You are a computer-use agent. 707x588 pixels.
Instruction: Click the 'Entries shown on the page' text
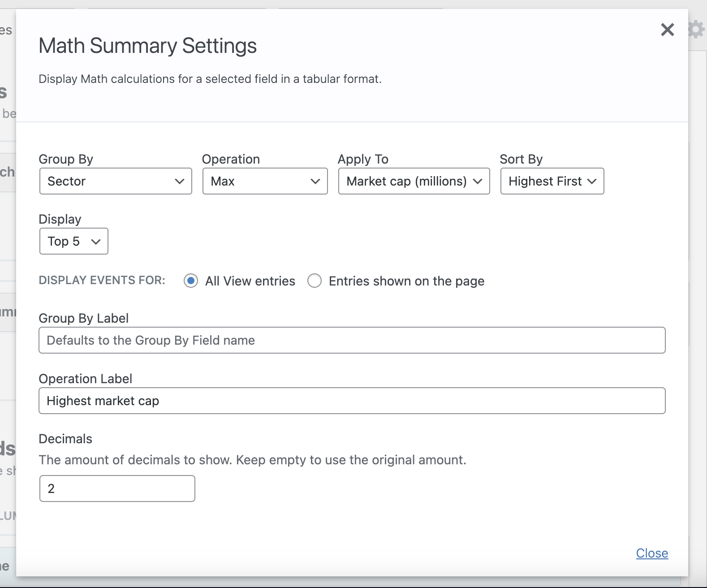[406, 281]
